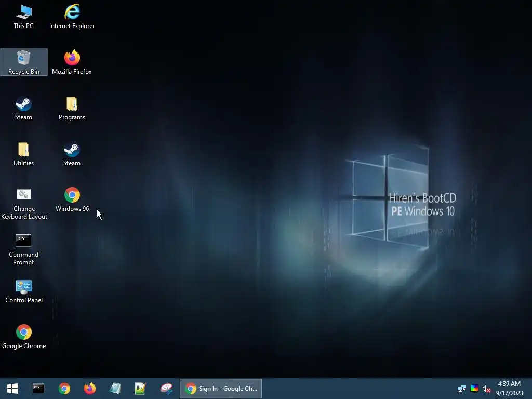Open Internet Explorer from the desktop
Viewport: 532px width, 399px height.
[72, 17]
